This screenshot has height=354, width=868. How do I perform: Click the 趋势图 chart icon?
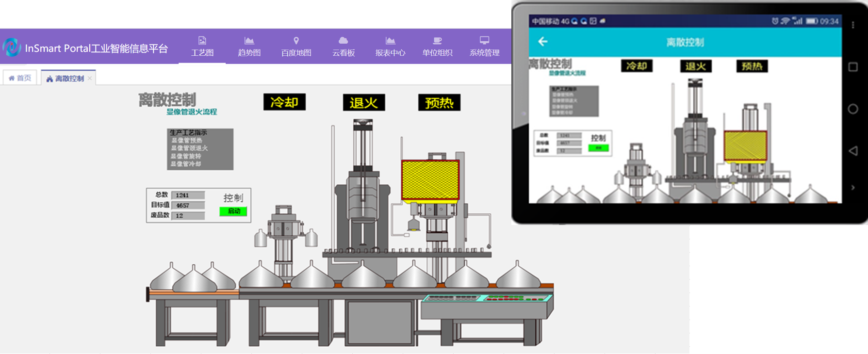[249, 41]
